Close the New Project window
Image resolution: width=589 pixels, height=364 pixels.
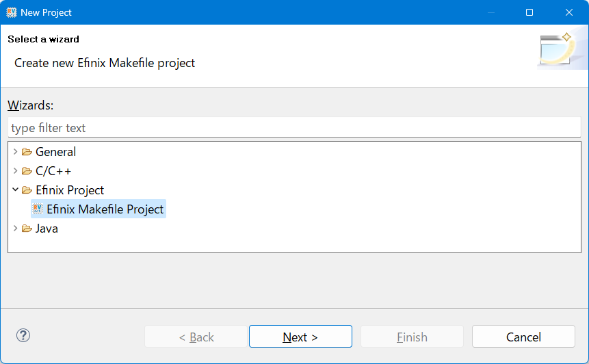click(x=568, y=12)
